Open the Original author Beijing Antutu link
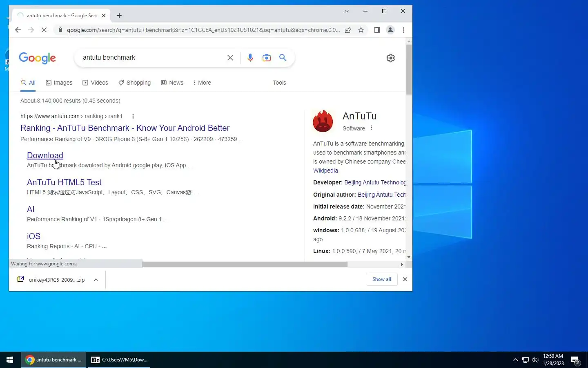Image resolution: width=588 pixels, height=368 pixels. tap(381, 195)
